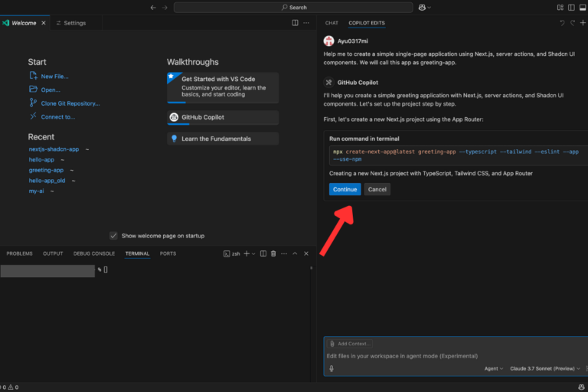Kill terminal with trash icon
The width and height of the screenshot is (588, 392).
click(273, 253)
